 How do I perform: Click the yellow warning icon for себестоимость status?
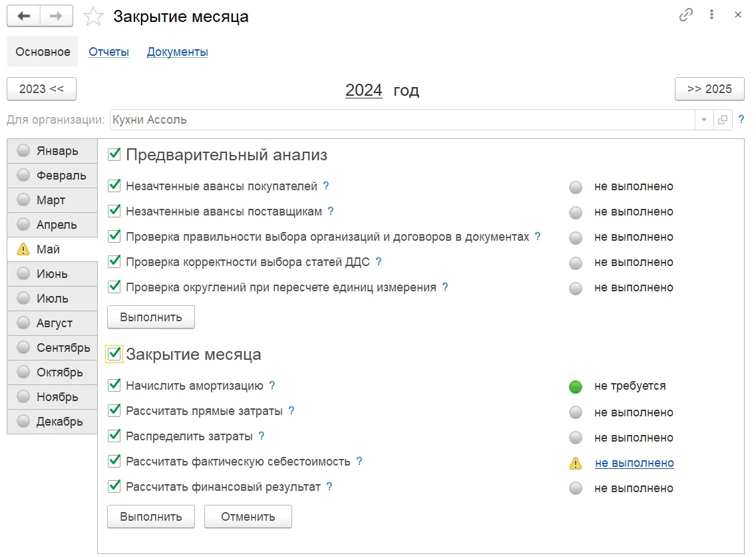575,463
